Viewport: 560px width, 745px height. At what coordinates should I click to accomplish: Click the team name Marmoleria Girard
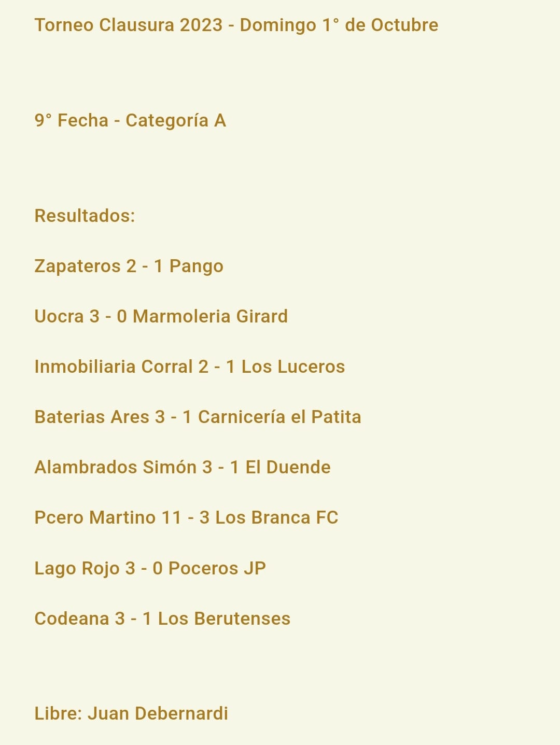pyautogui.click(x=210, y=316)
